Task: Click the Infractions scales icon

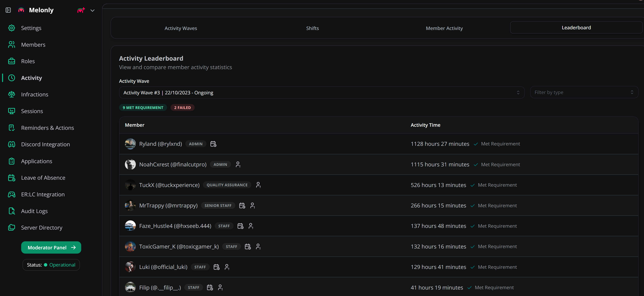Action: [x=11, y=94]
